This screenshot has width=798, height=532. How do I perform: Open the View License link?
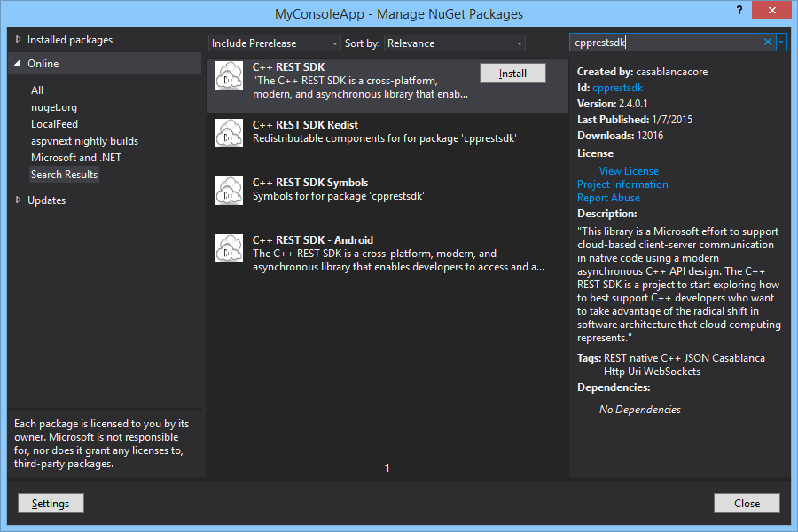click(x=628, y=170)
